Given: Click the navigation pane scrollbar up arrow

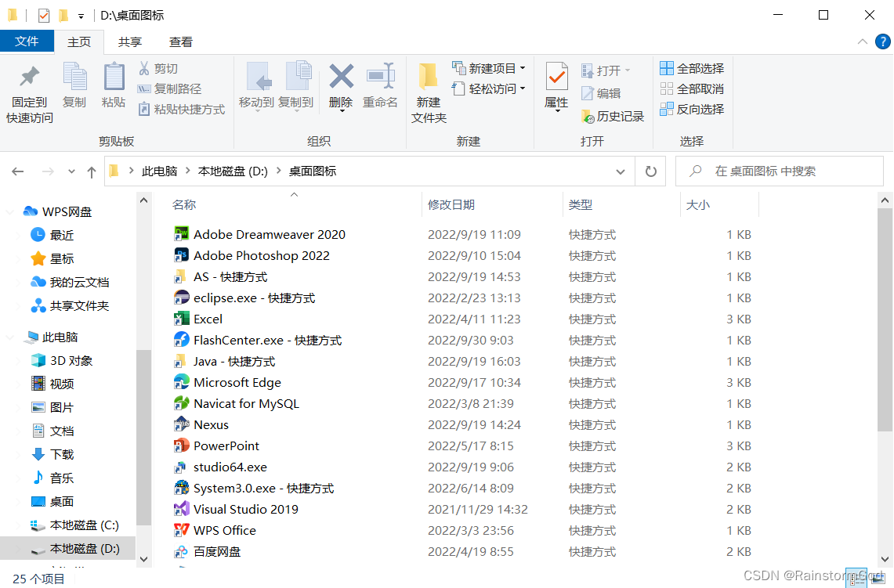Looking at the screenshot, I should pyautogui.click(x=143, y=200).
